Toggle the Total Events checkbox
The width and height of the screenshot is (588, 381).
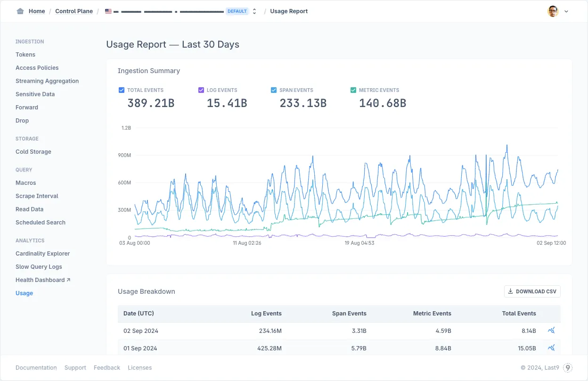(122, 90)
